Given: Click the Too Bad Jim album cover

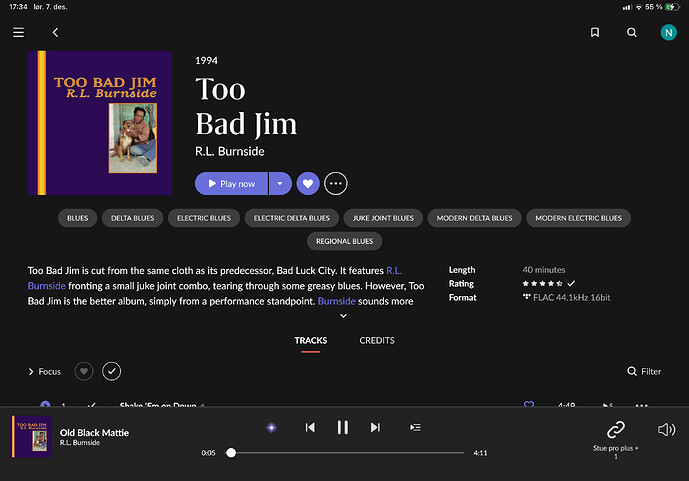Looking at the screenshot, I should [100, 123].
